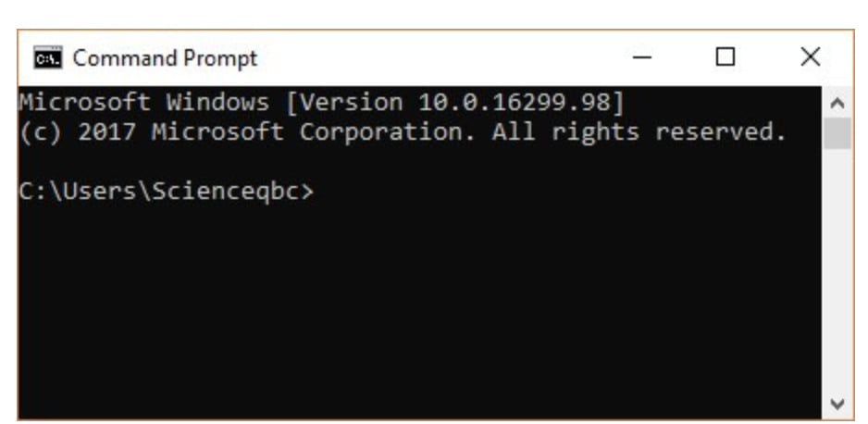
Task: Click the scrollbar down arrow
Action: 837,405
